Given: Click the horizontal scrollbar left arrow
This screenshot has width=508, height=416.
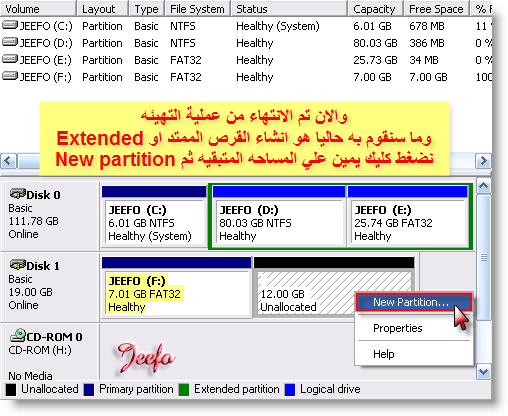Looking at the screenshot, I should (8, 161).
